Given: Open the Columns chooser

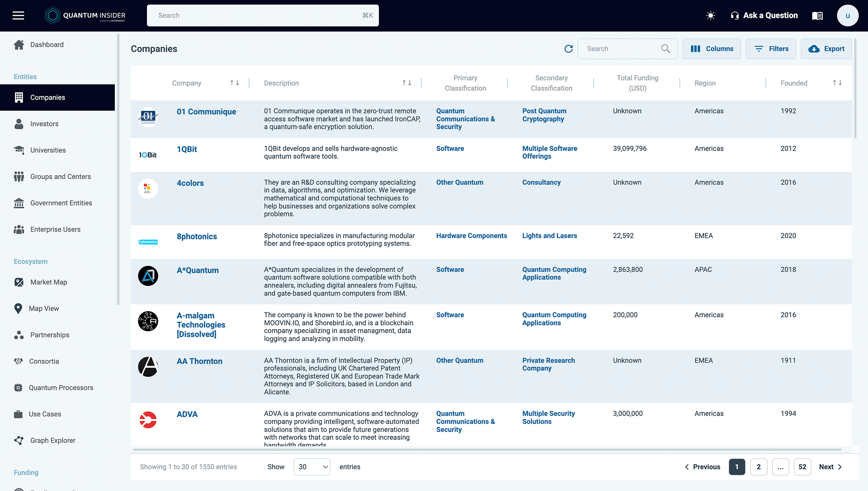Looking at the screenshot, I should 711,49.
